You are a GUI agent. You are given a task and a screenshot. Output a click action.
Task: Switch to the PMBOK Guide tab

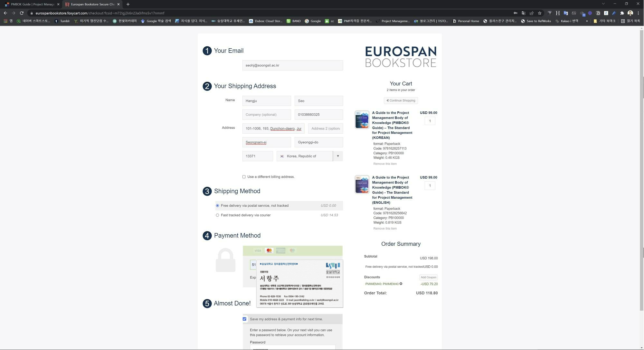point(32,4)
